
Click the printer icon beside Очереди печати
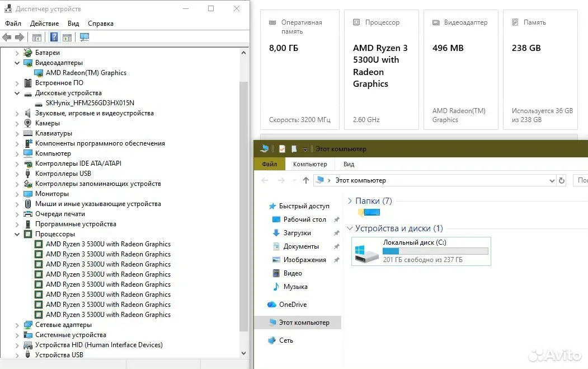[x=28, y=214]
